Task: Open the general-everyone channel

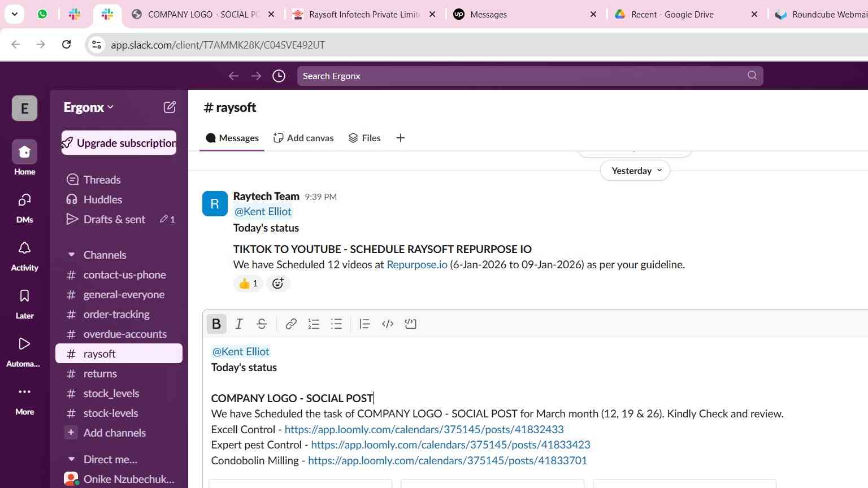Action: click(x=119, y=294)
